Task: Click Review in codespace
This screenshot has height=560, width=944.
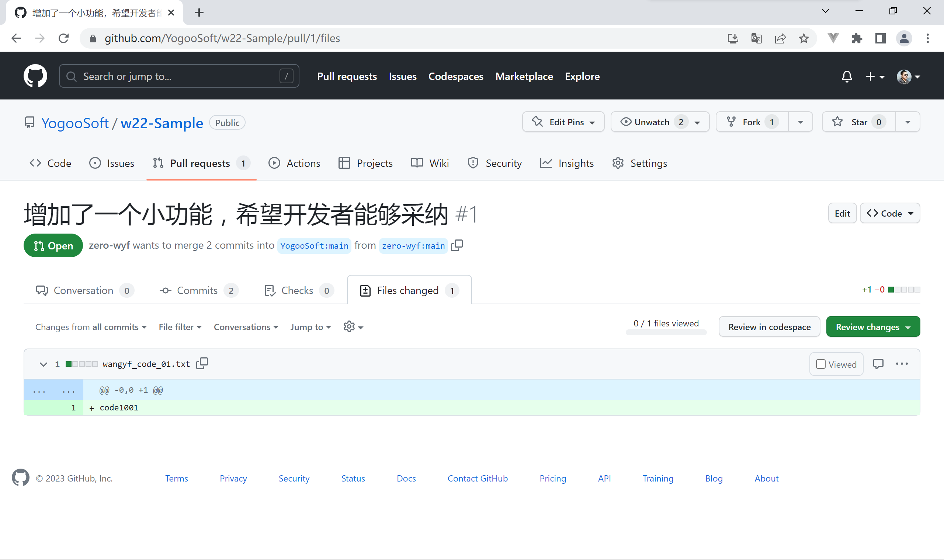Action: click(769, 326)
